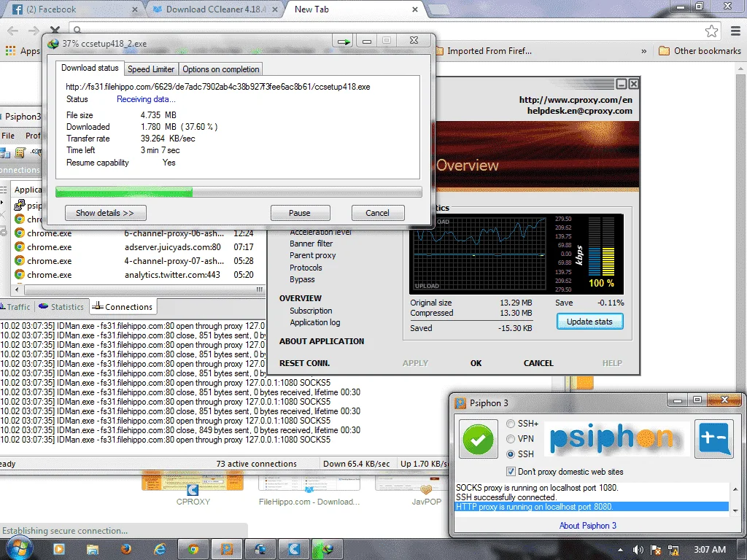Click the Chrome back arrow
The image size is (747, 560).
click(13, 31)
